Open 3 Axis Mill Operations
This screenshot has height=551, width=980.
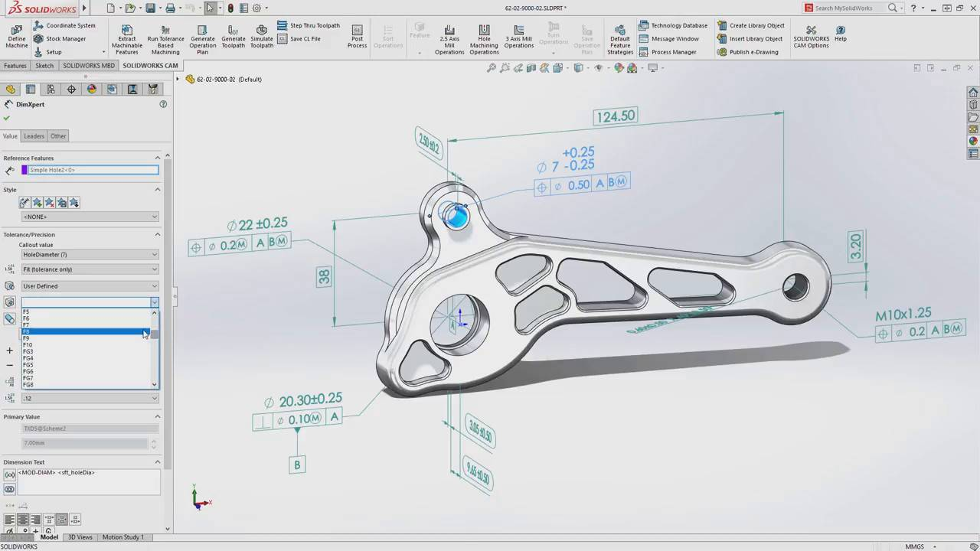(x=518, y=36)
